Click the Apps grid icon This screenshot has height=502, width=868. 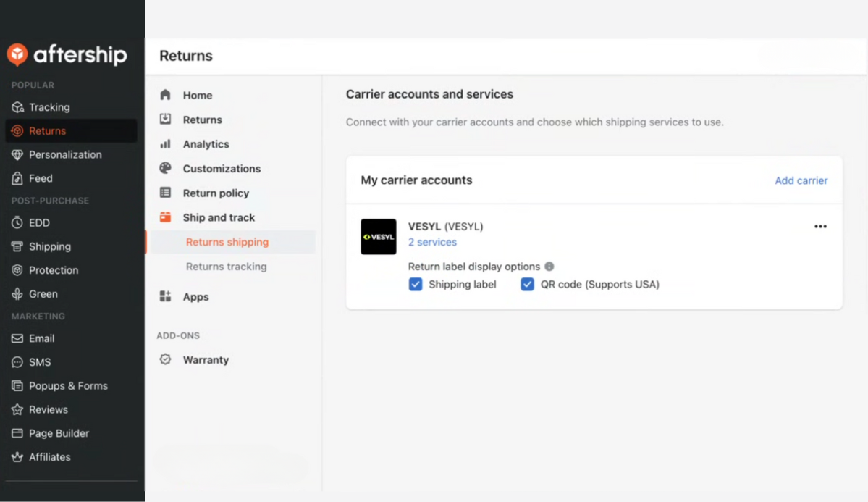[165, 296]
